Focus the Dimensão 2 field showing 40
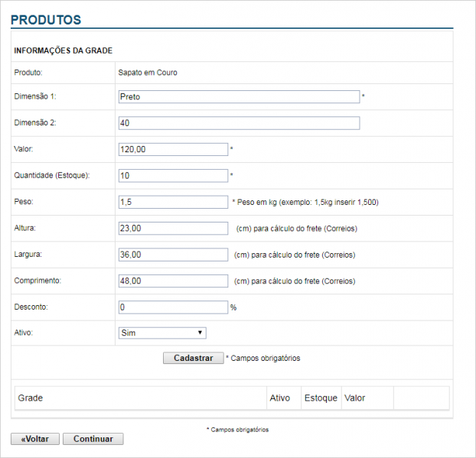This screenshot has width=476, height=458. pyautogui.click(x=239, y=123)
